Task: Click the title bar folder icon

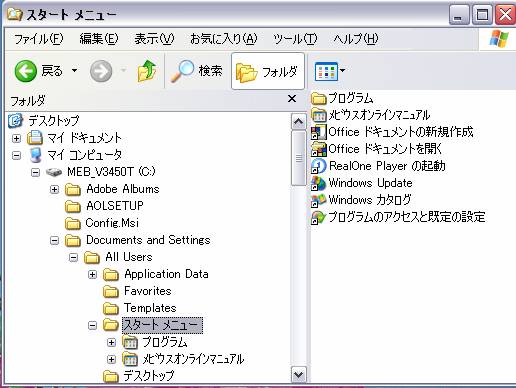Action: point(15,14)
